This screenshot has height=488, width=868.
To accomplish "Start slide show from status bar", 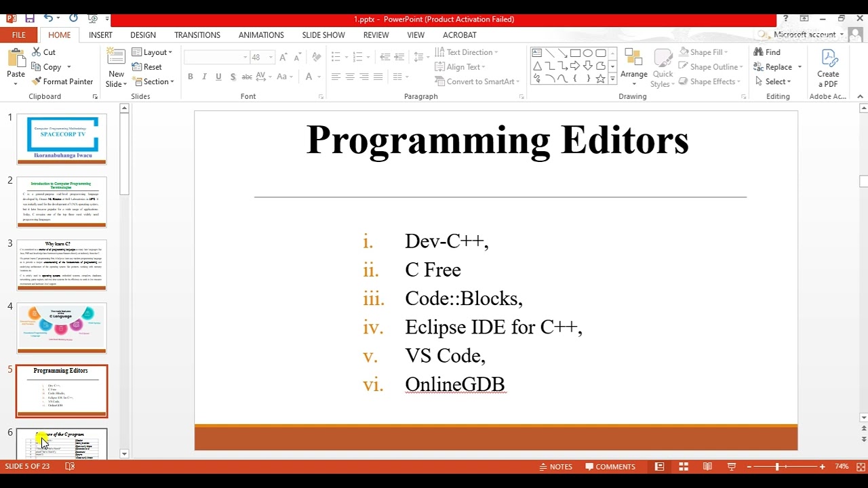I will [x=732, y=466].
